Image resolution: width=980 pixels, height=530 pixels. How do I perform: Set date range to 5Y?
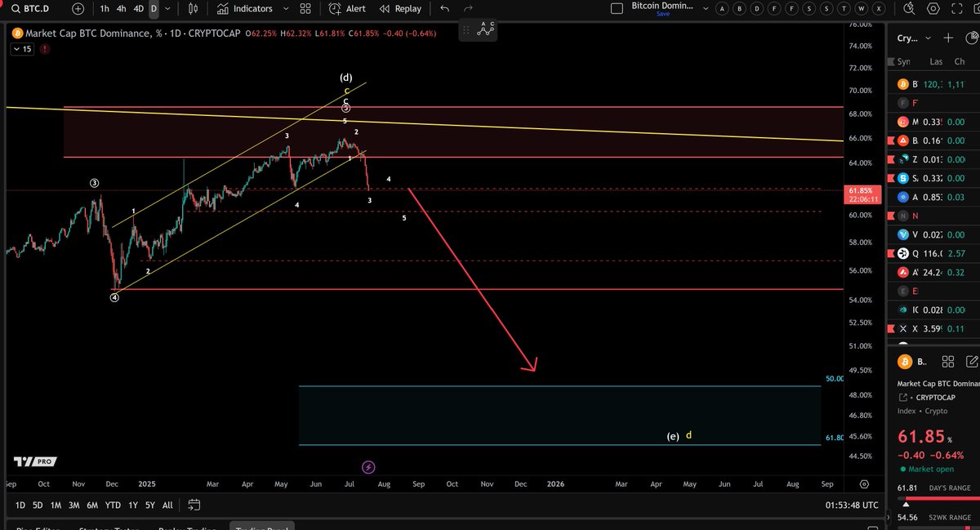coord(150,505)
